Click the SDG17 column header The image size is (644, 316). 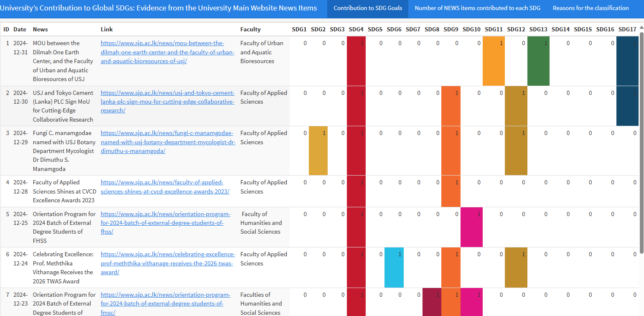point(627,29)
